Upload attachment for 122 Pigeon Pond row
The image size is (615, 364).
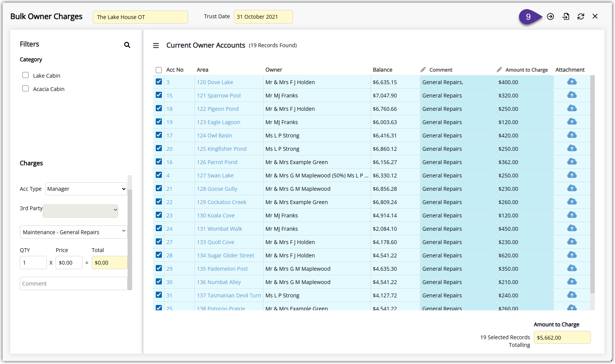[x=572, y=108]
